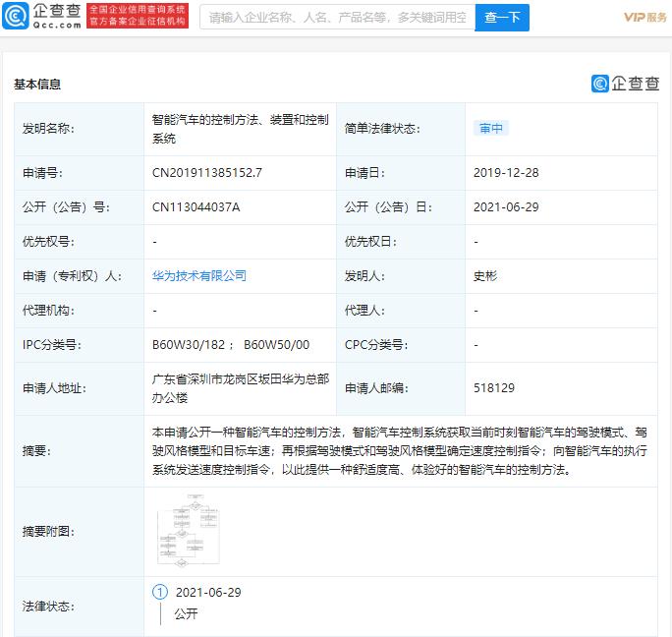Select application number CN201911385152.7
Image resolution: width=672 pixels, height=637 pixels.
pos(207,173)
